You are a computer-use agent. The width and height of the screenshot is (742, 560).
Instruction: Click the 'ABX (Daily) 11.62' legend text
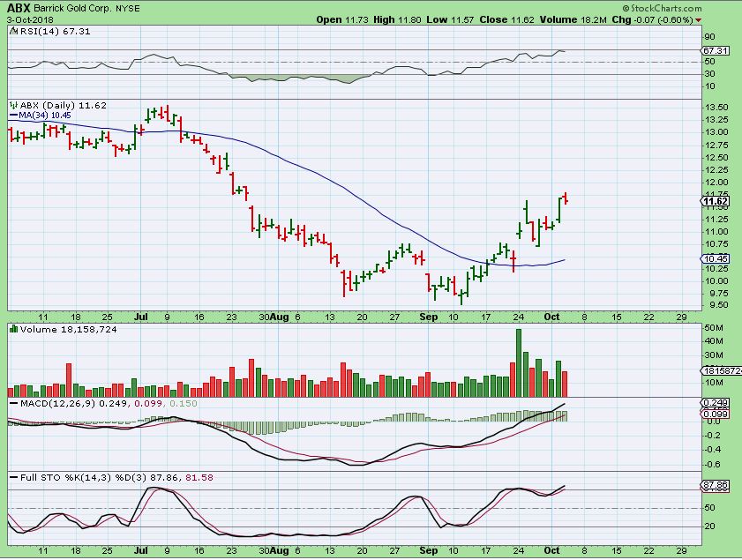[x=64, y=106]
